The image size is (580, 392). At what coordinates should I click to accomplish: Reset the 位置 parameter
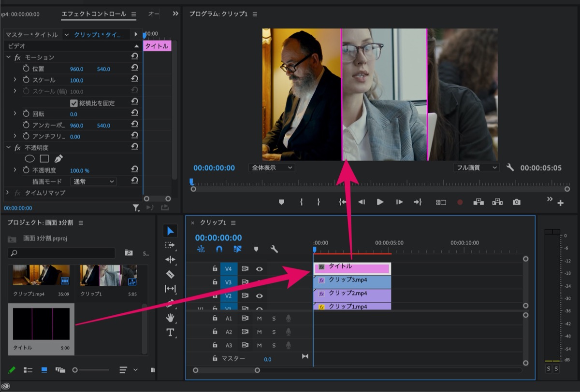coord(134,69)
